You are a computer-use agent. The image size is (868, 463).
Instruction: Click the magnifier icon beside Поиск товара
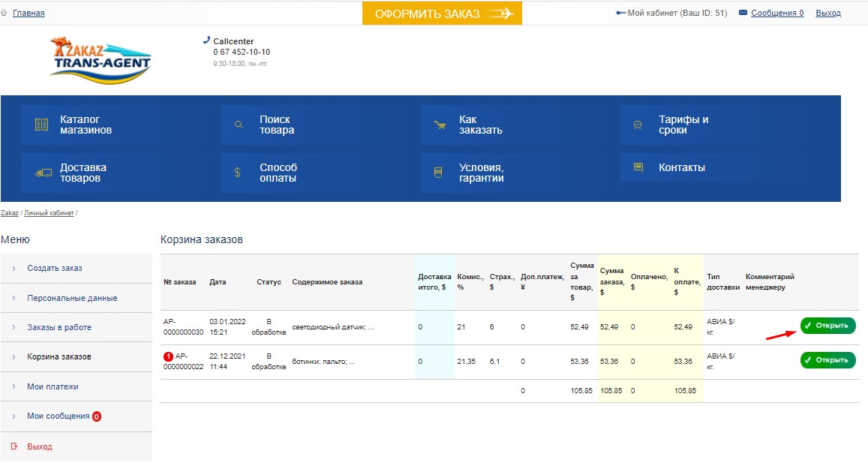click(x=239, y=125)
